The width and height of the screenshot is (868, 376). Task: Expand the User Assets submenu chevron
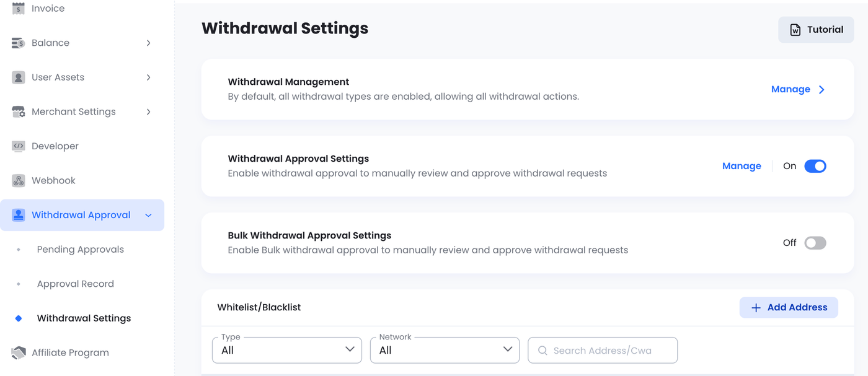coord(148,77)
